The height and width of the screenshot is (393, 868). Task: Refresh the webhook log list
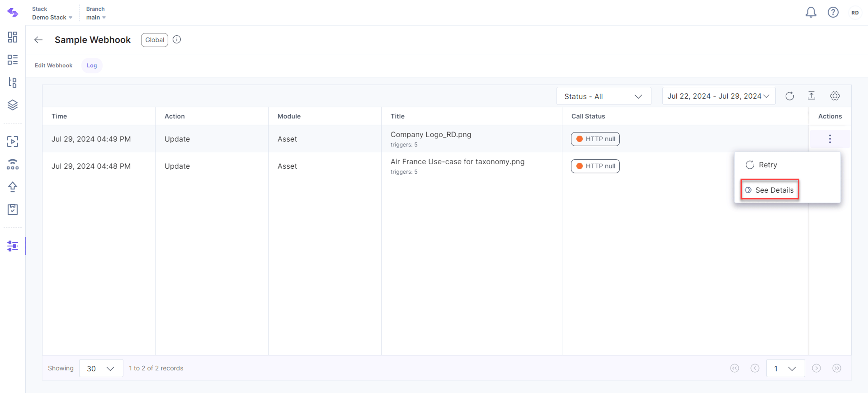(x=790, y=96)
